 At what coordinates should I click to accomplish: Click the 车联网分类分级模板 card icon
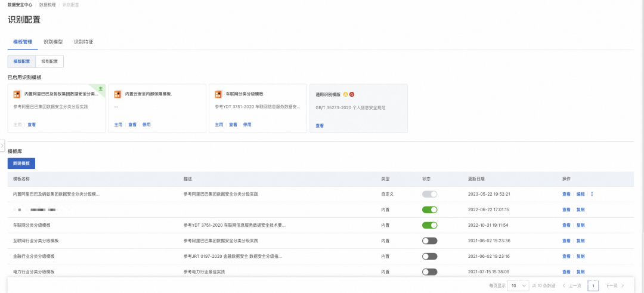tap(218, 94)
